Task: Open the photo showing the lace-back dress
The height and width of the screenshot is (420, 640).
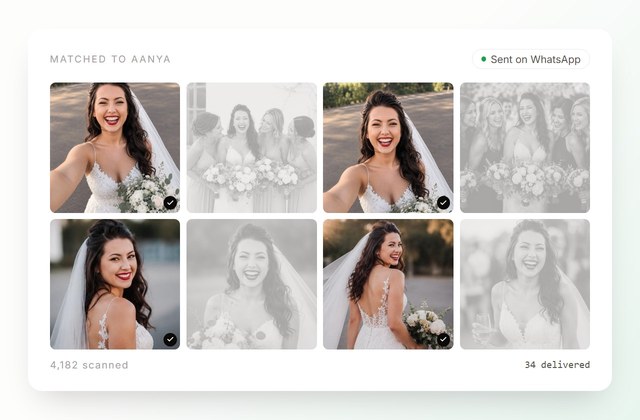Action: tap(388, 284)
